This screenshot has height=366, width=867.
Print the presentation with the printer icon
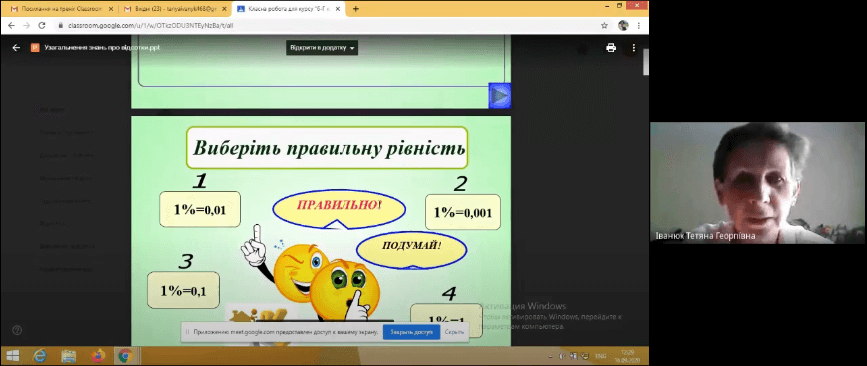point(611,48)
